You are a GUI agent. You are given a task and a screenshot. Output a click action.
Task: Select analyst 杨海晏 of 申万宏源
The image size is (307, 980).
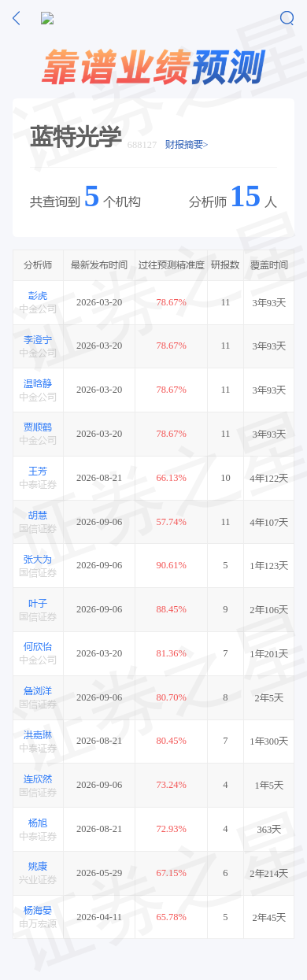pos(38,911)
